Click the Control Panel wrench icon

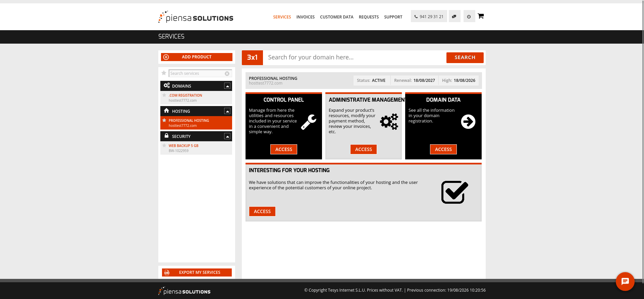309,122
